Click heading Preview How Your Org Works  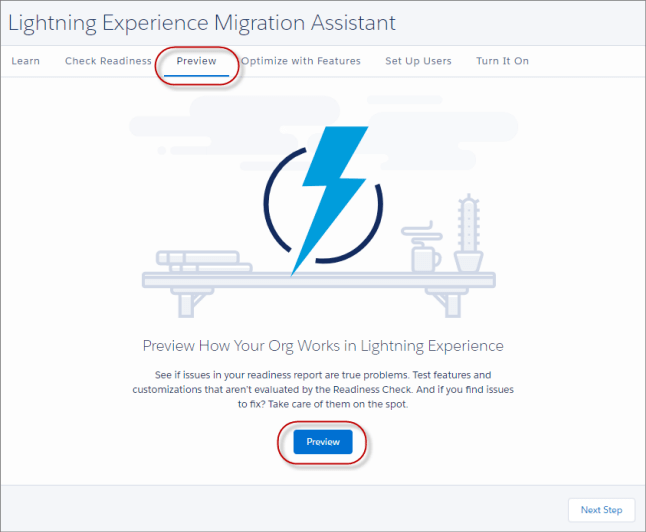point(323,346)
